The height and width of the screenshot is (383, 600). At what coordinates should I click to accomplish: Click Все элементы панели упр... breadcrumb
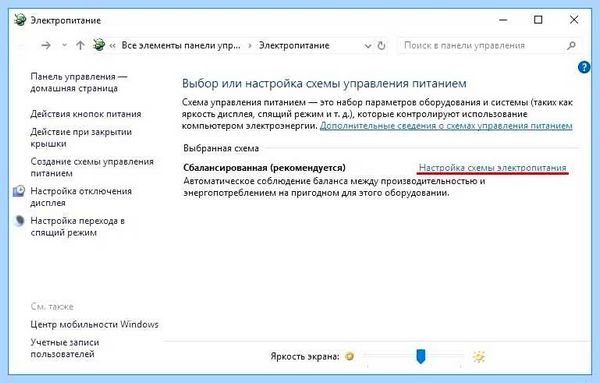click(x=181, y=46)
